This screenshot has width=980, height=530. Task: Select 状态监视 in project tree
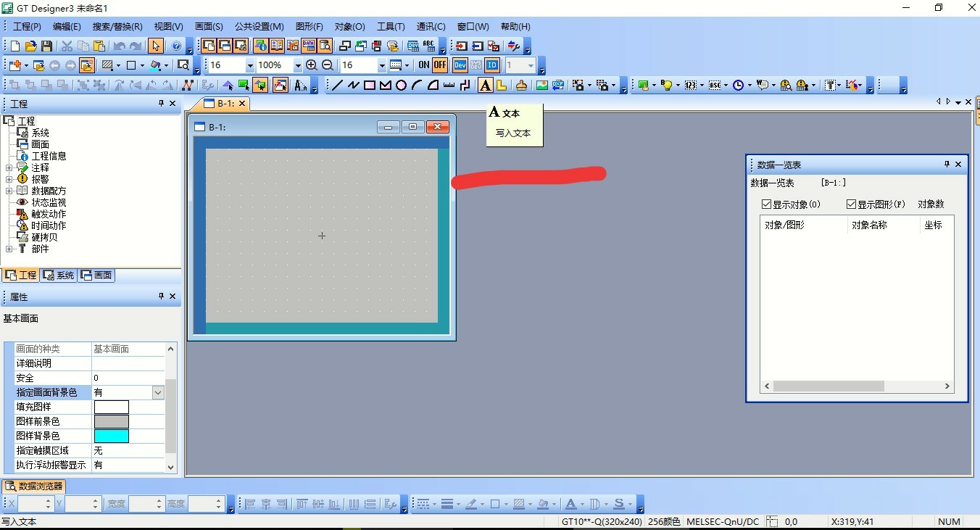49,202
